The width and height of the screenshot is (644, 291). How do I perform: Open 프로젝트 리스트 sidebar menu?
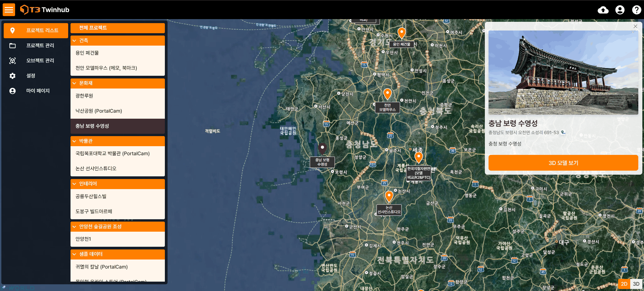36,31
